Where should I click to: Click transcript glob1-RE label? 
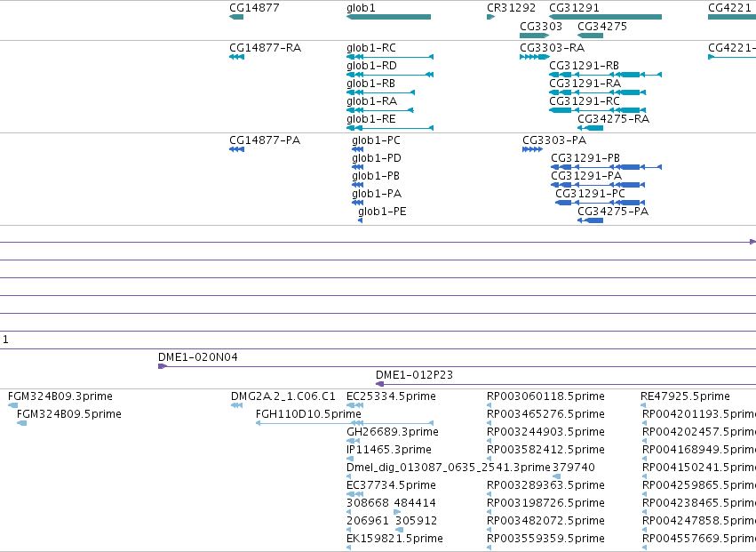point(371,119)
